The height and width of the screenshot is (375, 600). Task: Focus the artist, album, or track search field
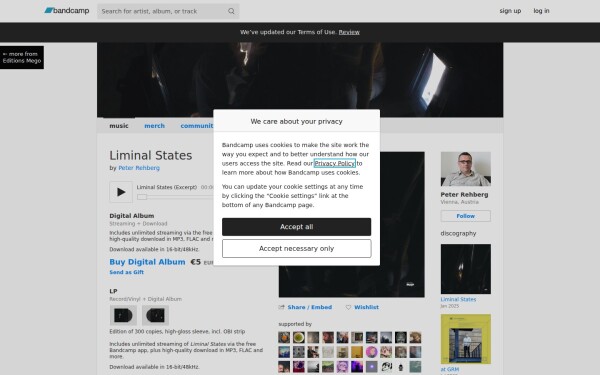(x=168, y=11)
